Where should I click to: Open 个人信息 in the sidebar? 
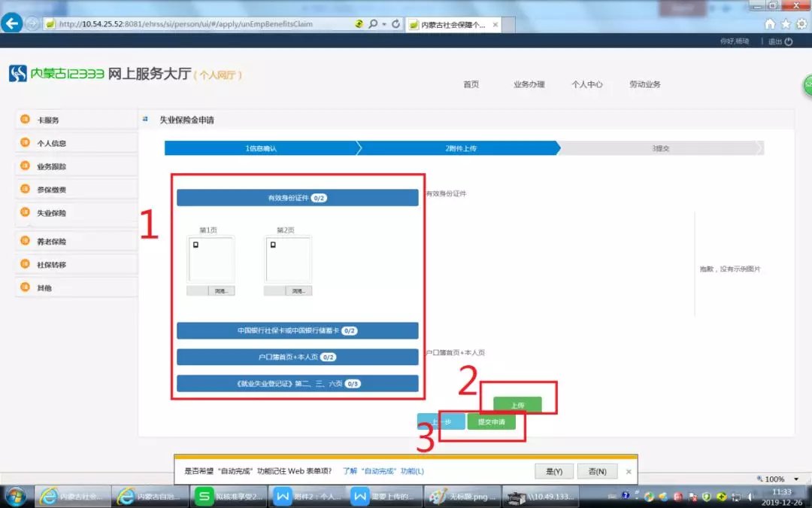coord(77,143)
